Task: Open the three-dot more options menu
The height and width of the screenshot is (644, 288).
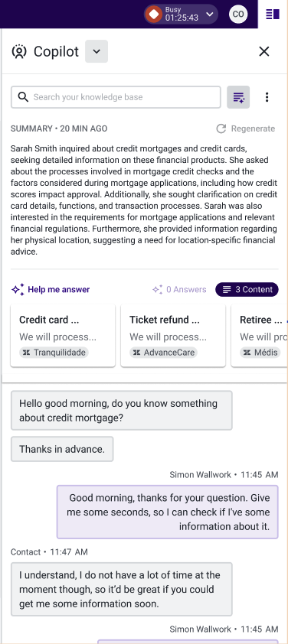Action: click(x=267, y=97)
